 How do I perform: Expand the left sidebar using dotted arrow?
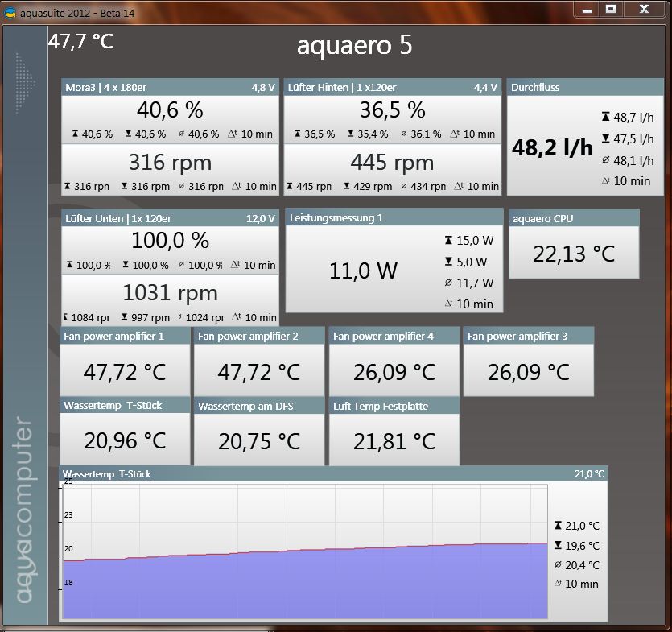(x=26, y=84)
